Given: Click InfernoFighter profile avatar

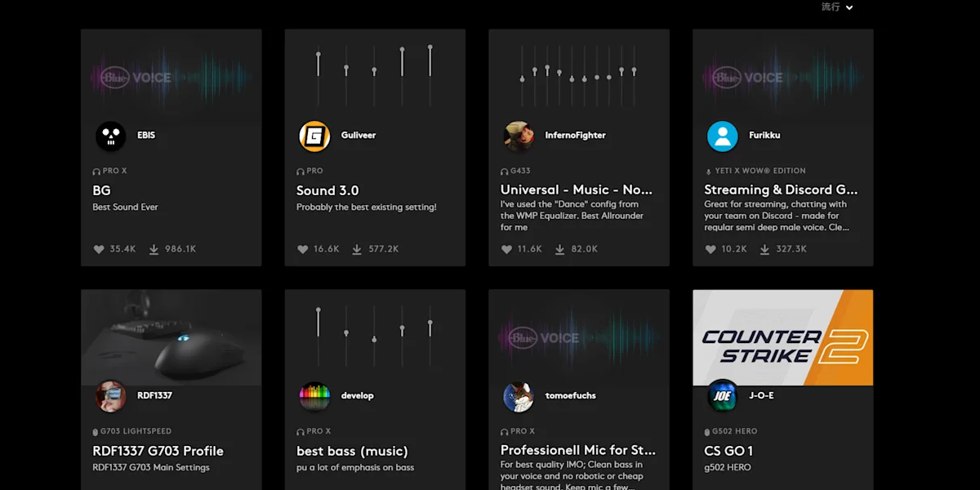Looking at the screenshot, I should 519,136.
